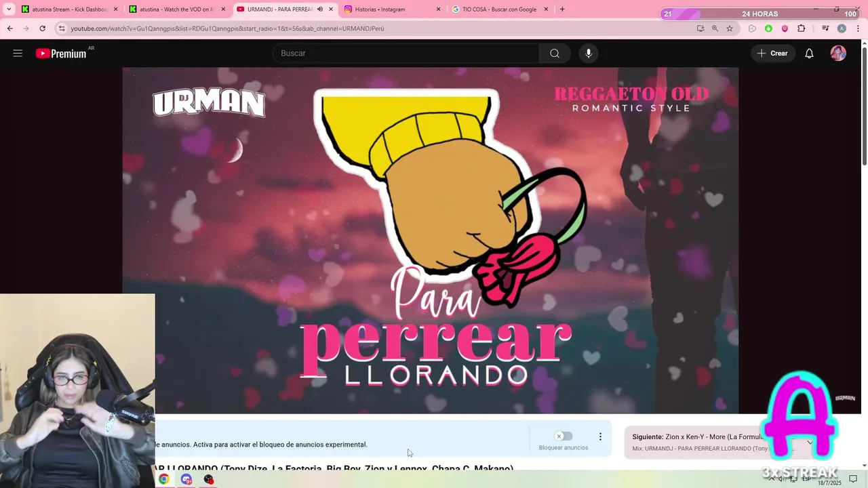Go forward in browser history
Viewport: 868px width, 488px height.
[x=26, y=28]
